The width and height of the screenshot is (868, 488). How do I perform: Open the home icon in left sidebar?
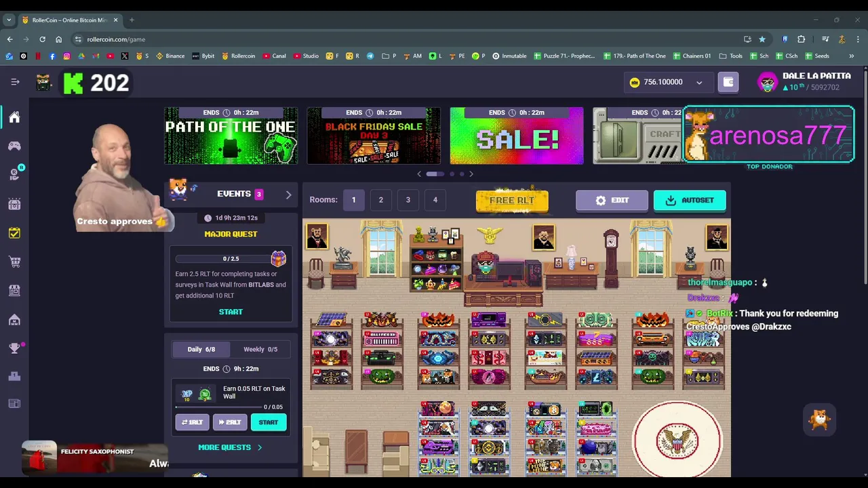pyautogui.click(x=14, y=117)
